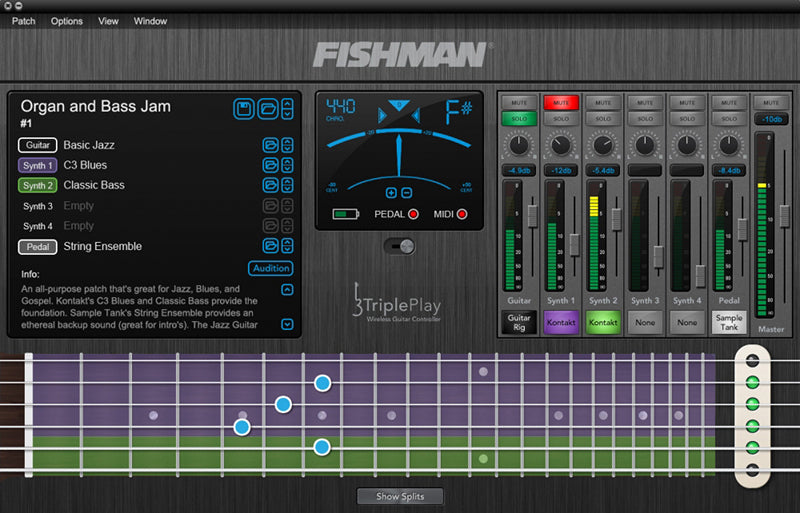Click the load folder icon for String Ensemble
800x513 pixels.
click(x=271, y=246)
